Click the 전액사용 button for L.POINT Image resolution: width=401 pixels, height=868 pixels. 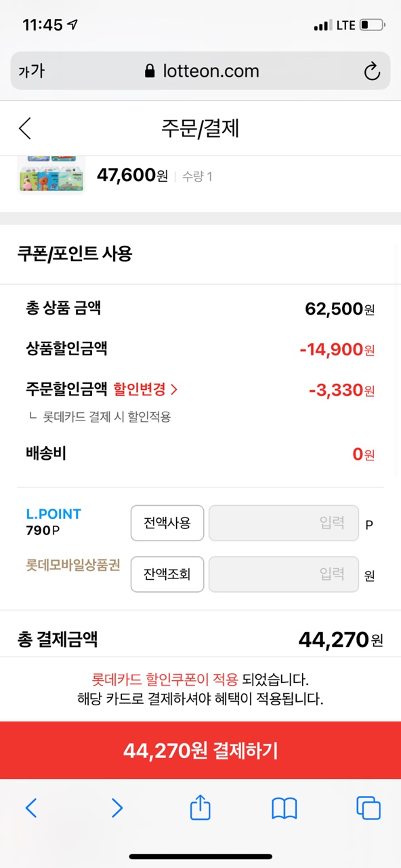[167, 523]
